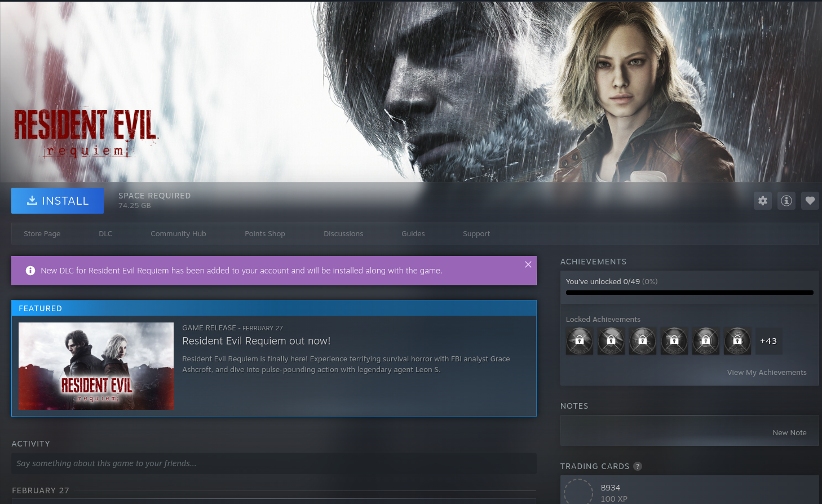Open game settings gear icon
This screenshot has width=822, height=504.
pyautogui.click(x=763, y=201)
